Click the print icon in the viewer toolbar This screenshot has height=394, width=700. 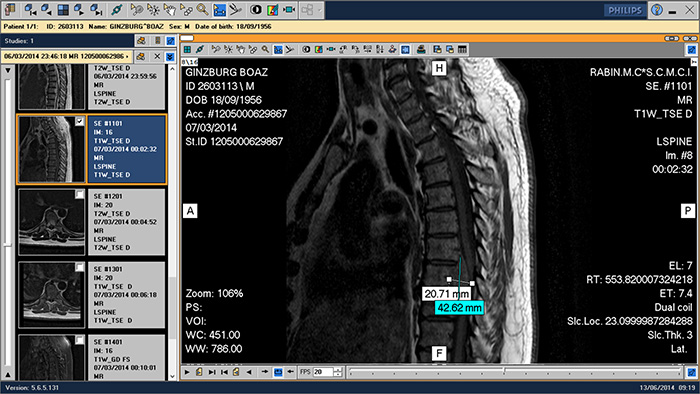(421, 50)
